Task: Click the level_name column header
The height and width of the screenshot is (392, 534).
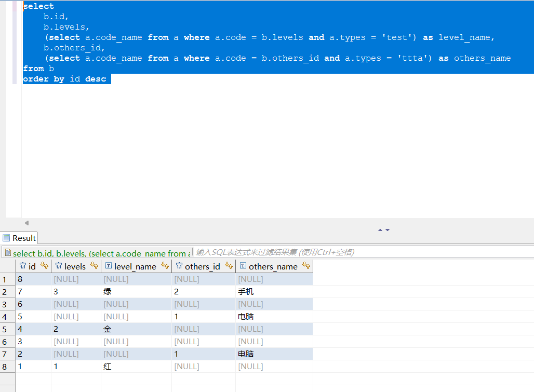Action: click(x=135, y=266)
